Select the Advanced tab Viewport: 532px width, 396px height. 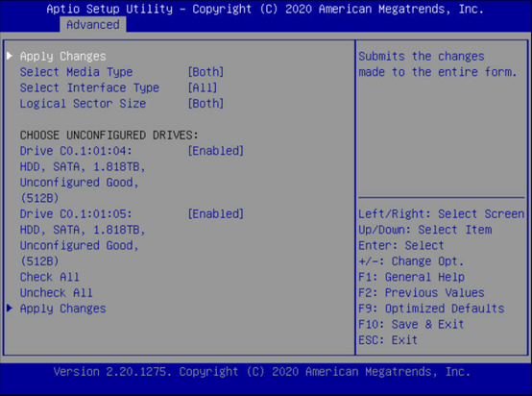coord(93,25)
